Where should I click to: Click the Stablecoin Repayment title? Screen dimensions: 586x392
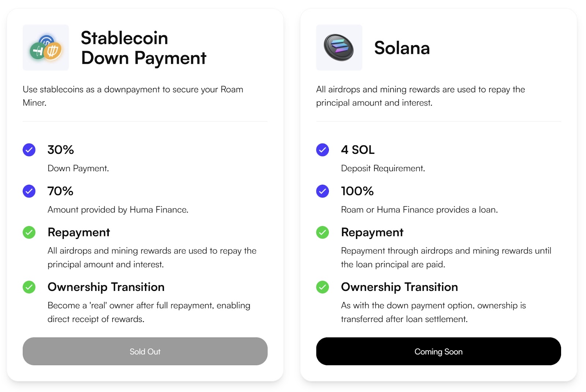click(x=79, y=232)
